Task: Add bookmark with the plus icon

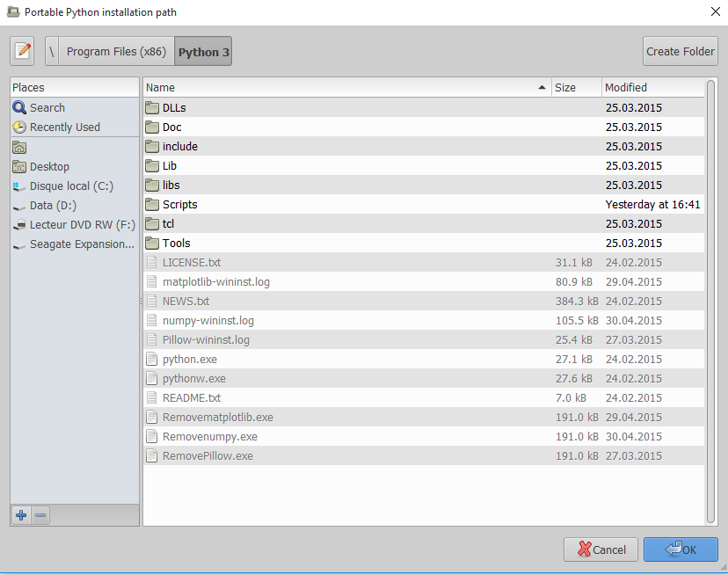Action: coord(21,515)
